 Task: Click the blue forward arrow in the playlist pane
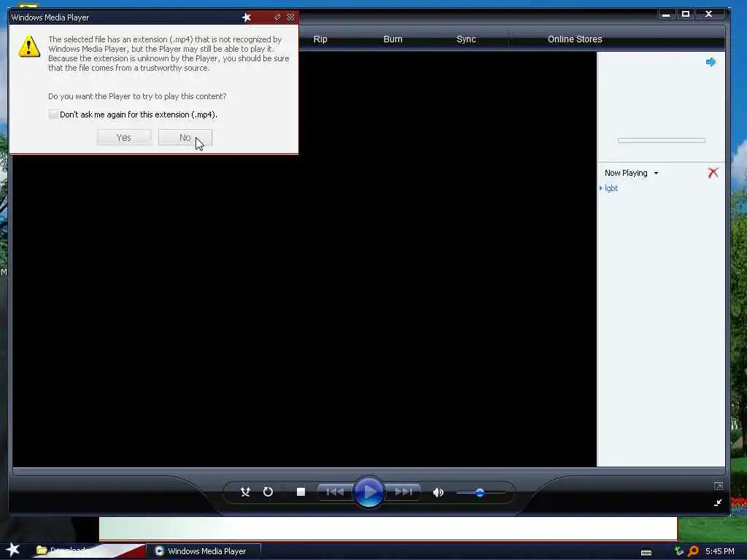[x=711, y=62]
